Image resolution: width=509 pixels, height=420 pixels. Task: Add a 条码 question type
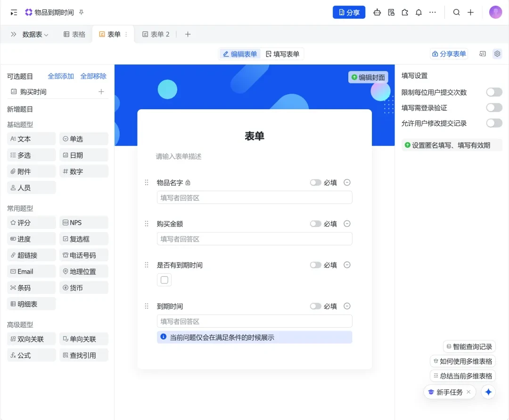click(x=31, y=288)
